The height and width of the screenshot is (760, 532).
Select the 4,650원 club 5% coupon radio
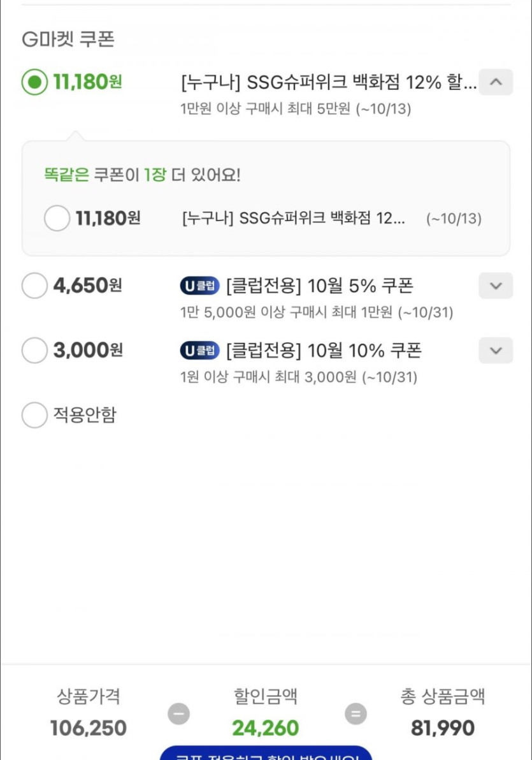(x=34, y=286)
